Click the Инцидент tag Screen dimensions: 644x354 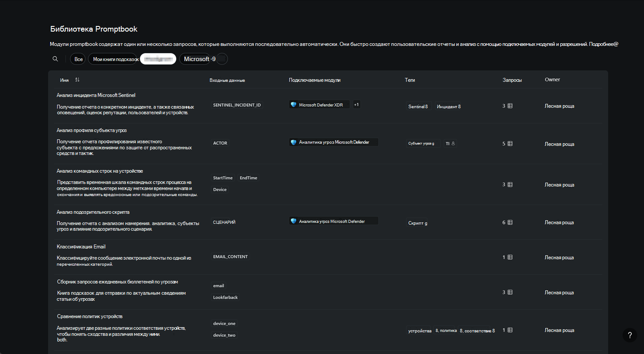449,106
